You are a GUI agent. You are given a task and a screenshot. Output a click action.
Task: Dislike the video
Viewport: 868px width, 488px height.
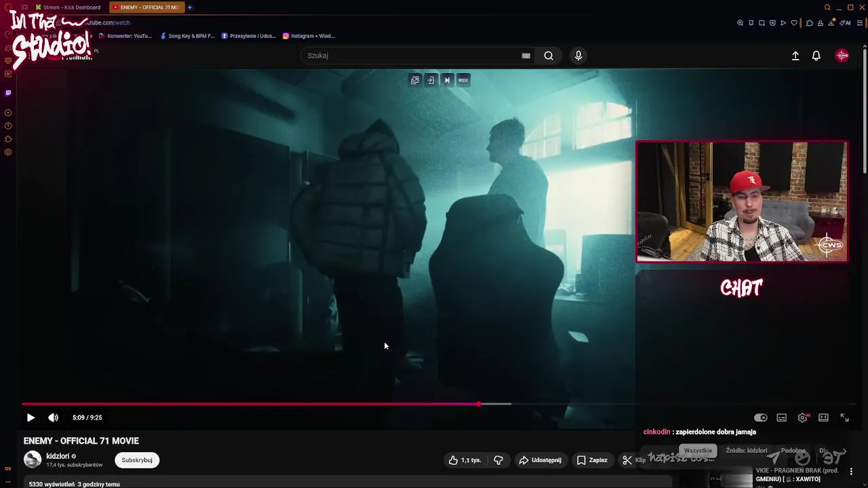coord(498,460)
